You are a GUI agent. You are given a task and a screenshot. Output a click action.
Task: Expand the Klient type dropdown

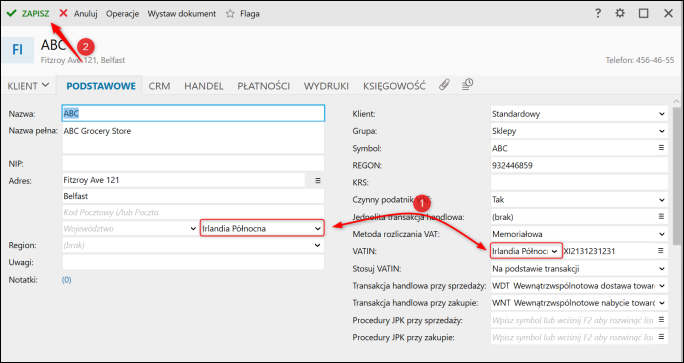coord(579,114)
